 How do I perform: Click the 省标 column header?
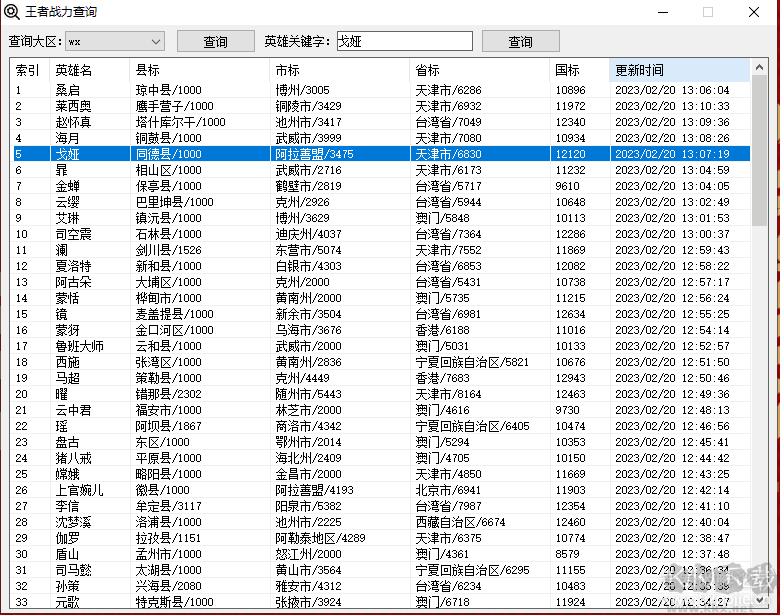click(480, 70)
